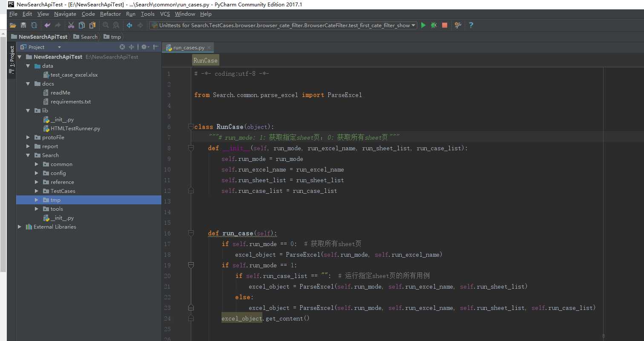Toggle fold marker at def __init__ line
Screen dimensions: 644x341
(x=191, y=148)
